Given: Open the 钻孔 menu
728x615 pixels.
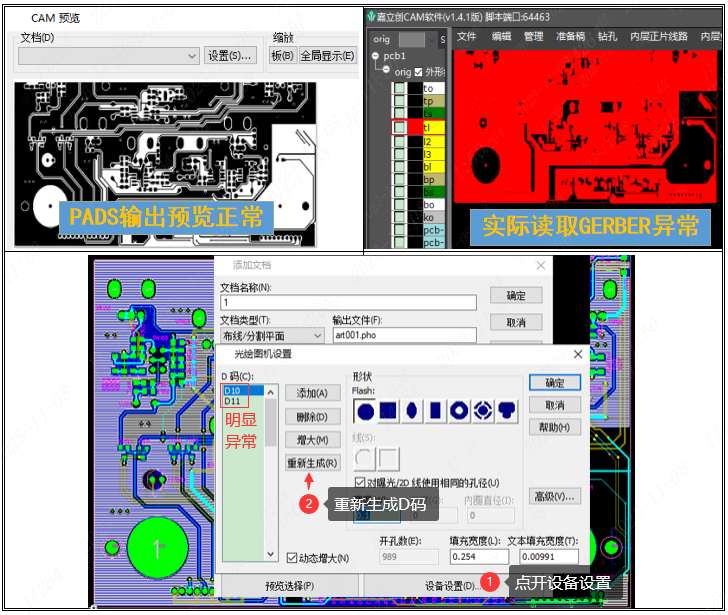Looking at the screenshot, I should [606, 36].
